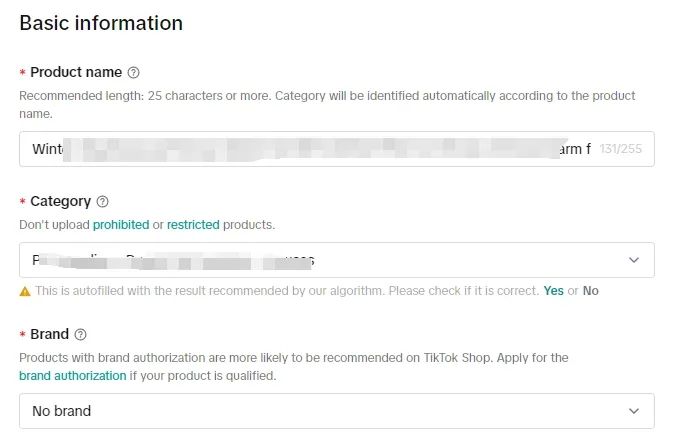This screenshot has height=445, width=673.
Task: Click the chevron arrow in Brand field
Action: pyautogui.click(x=633, y=411)
